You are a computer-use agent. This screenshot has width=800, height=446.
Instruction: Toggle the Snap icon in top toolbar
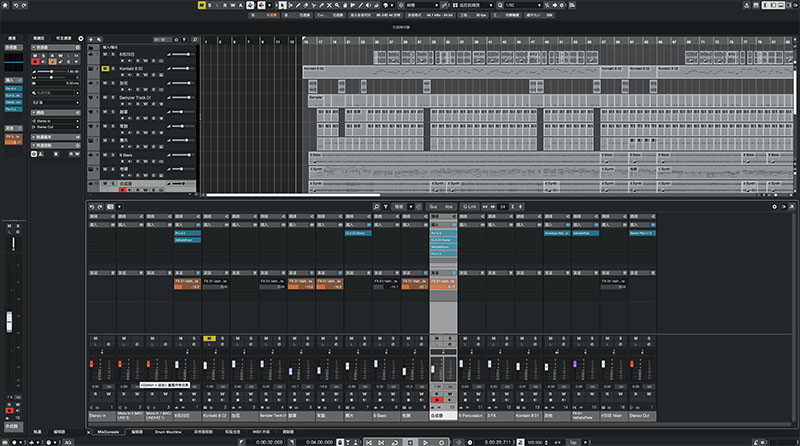(401, 5)
